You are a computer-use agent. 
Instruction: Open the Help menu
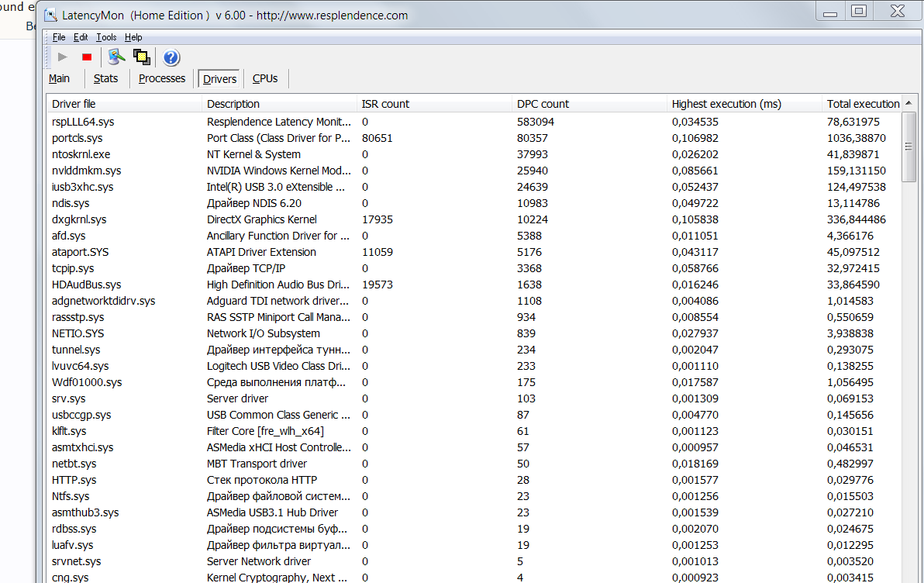133,37
